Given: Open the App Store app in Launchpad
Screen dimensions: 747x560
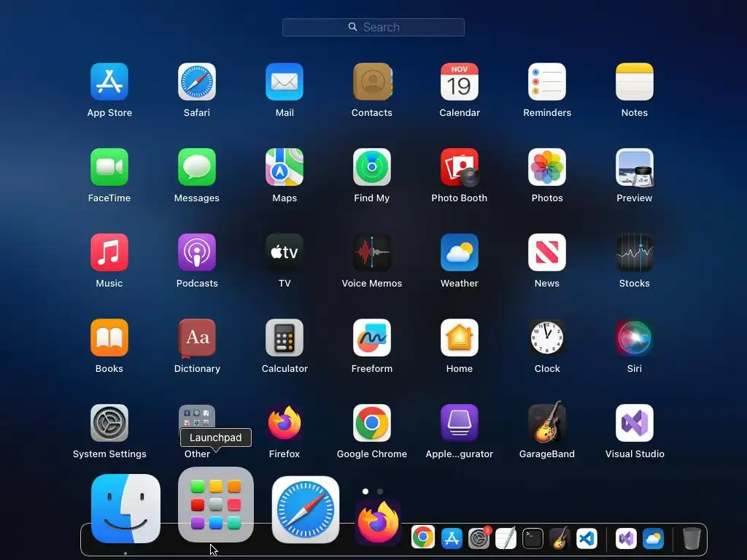Looking at the screenshot, I should pos(109,82).
